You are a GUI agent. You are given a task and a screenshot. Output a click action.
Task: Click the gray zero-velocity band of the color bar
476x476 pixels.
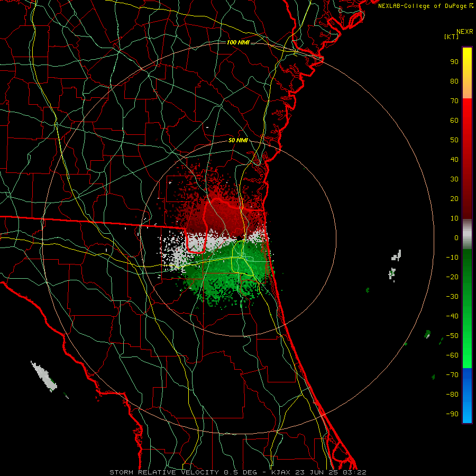[x=467, y=234]
